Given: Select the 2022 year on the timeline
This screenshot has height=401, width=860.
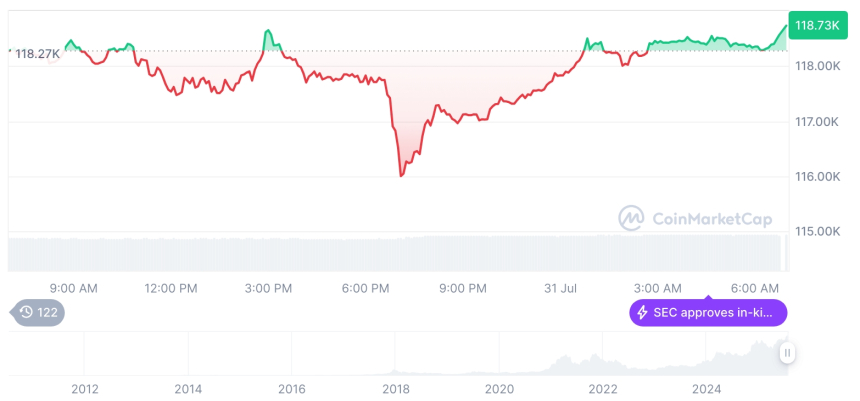Looking at the screenshot, I should click(602, 388).
